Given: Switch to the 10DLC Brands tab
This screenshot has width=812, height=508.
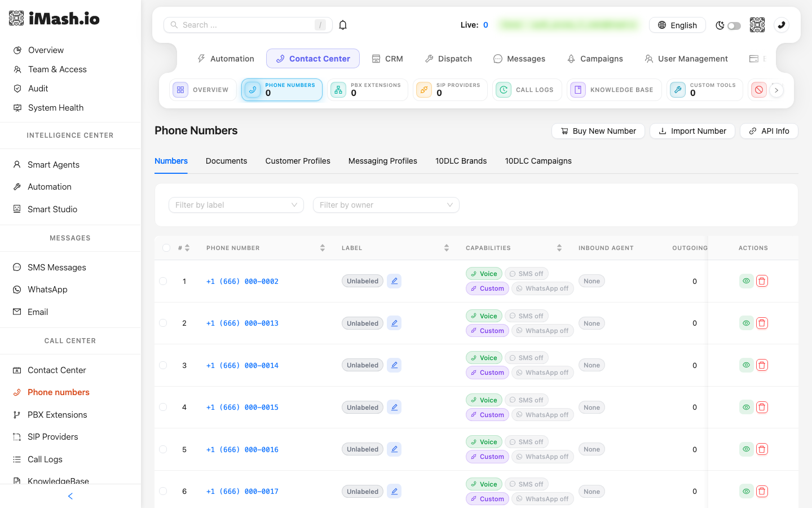Looking at the screenshot, I should pyautogui.click(x=461, y=161).
